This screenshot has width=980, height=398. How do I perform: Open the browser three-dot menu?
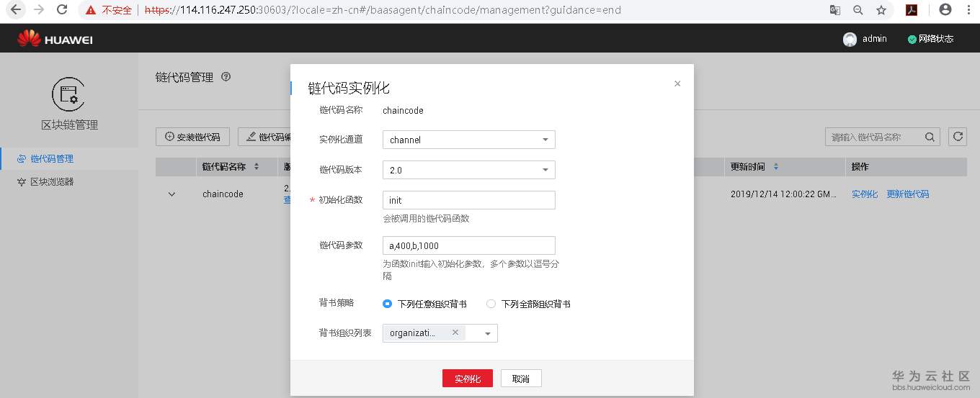[968, 10]
